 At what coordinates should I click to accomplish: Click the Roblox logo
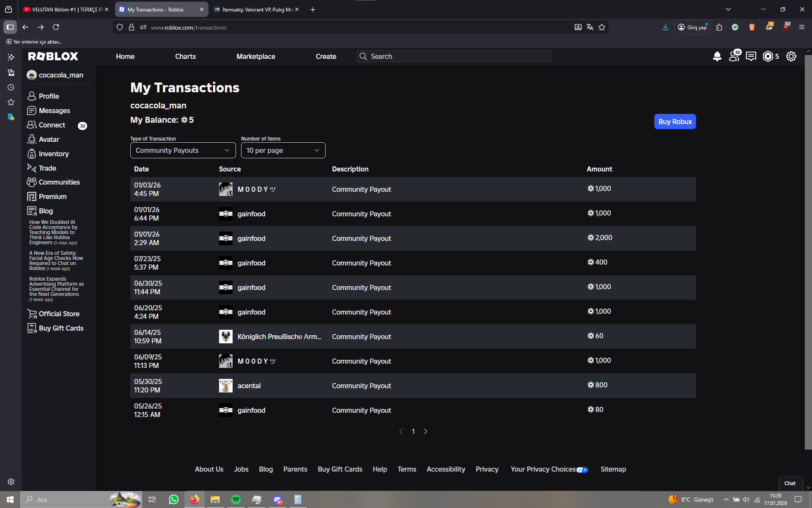pyautogui.click(x=53, y=56)
